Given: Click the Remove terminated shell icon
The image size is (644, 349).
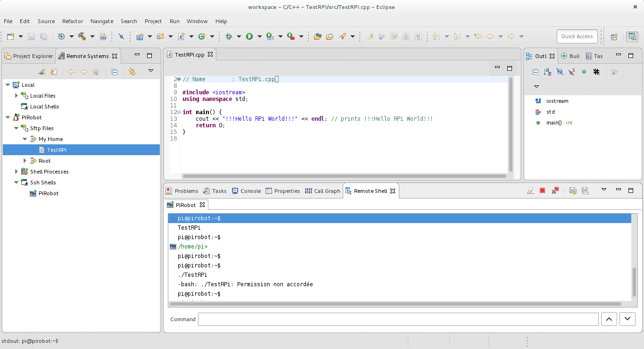Looking at the screenshot, I should pyautogui.click(x=555, y=191).
